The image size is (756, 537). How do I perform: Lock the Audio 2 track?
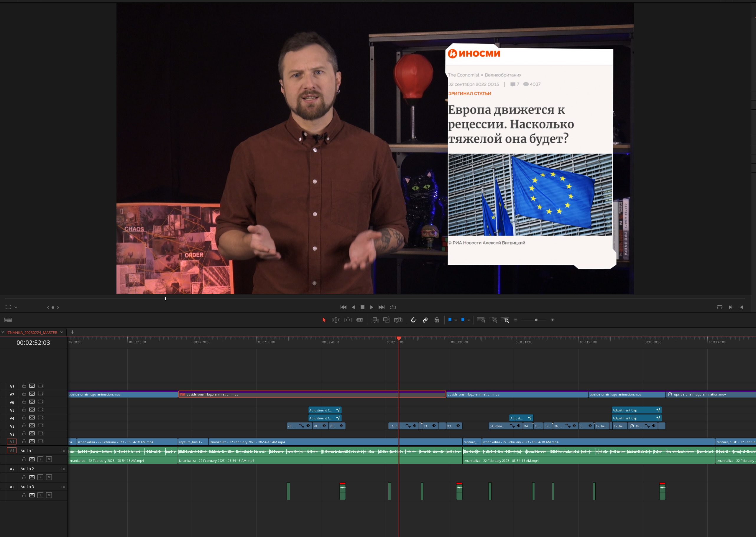click(x=24, y=477)
